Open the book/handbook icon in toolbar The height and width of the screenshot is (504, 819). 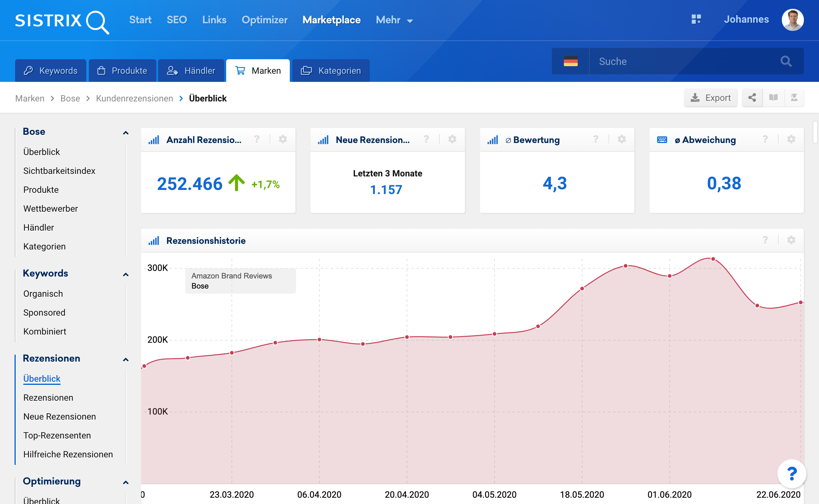click(773, 98)
